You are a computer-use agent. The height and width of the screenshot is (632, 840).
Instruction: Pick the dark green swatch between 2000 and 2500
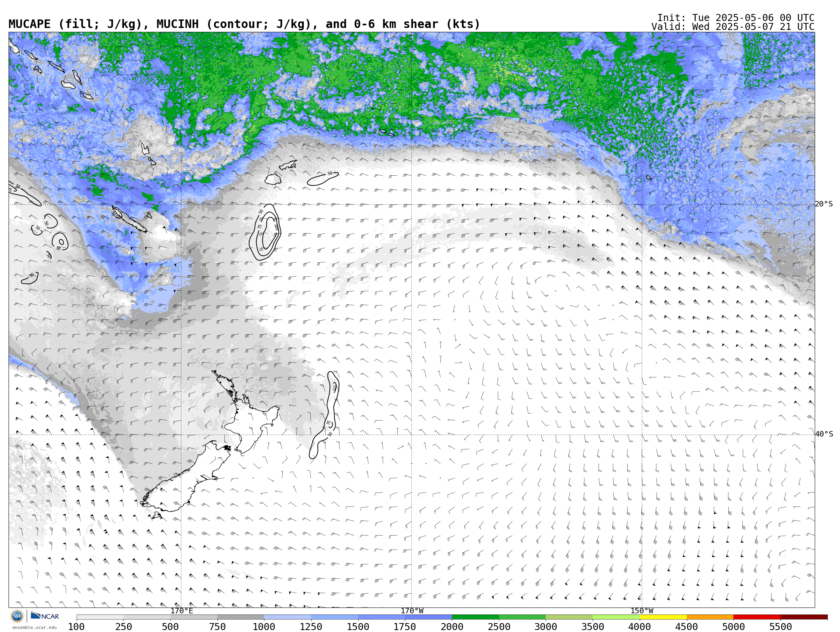tap(475, 617)
